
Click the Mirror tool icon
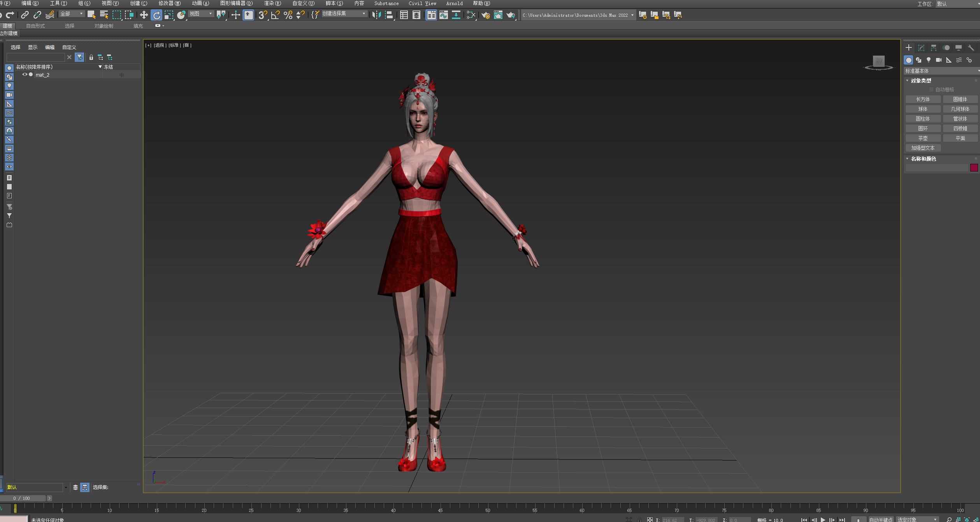pyautogui.click(x=376, y=15)
